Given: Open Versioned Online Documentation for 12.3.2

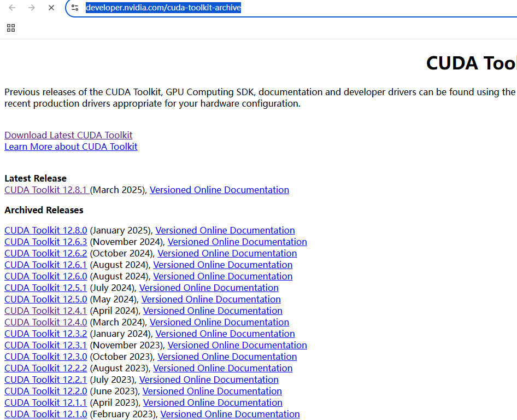Looking at the screenshot, I should [x=225, y=334].
